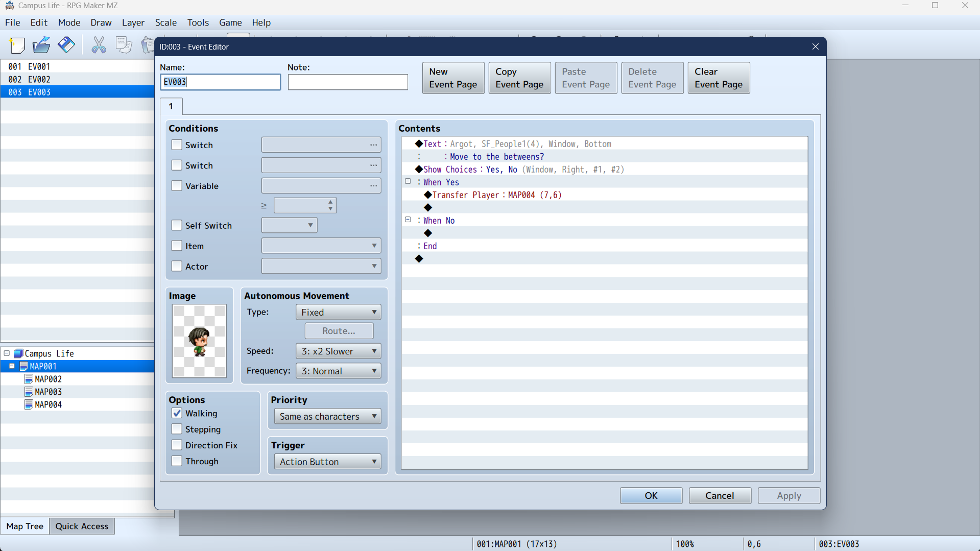Image resolution: width=980 pixels, height=551 pixels.
Task: Click the New Project toolbar icon
Action: pos(17,45)
